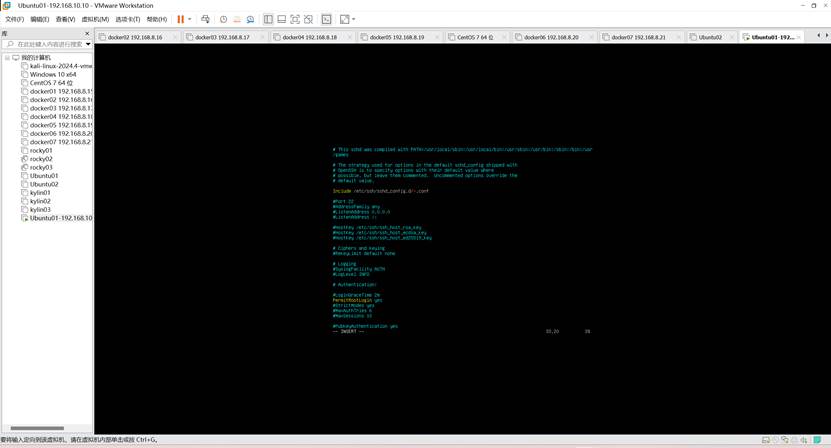Click the hard disk status icon in status bar
Viewport: 831px width, 448px height.
pos(765,440)
